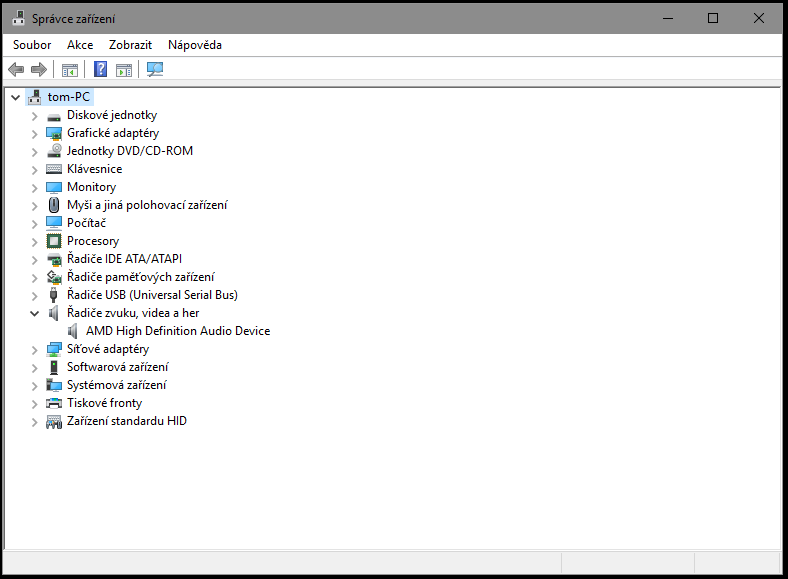Viewport: 788px width, 579px height.
Task: Select the speaker icon for Řadiče zvuku, videa a her
Action: point(54,313)
